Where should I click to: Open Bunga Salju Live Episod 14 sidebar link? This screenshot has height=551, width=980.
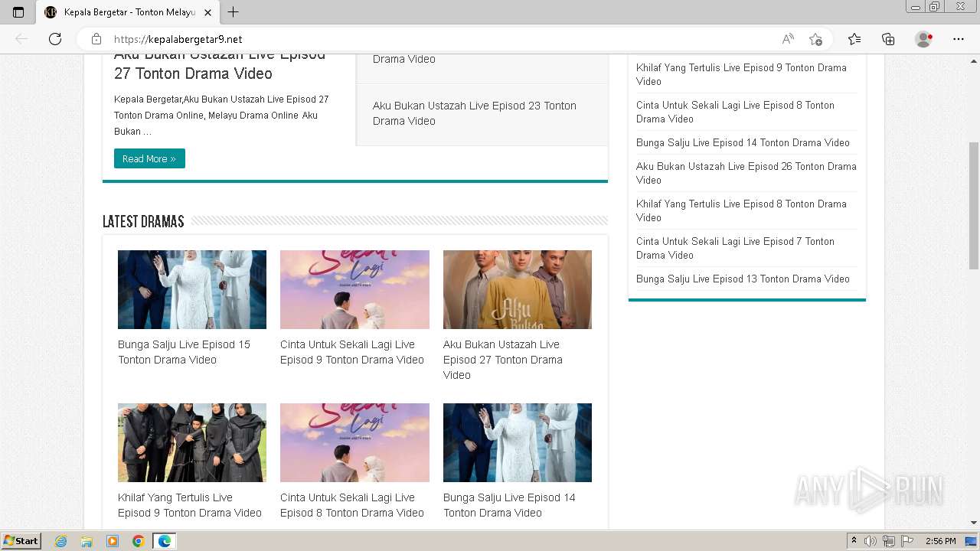click(x=743, y=142)
